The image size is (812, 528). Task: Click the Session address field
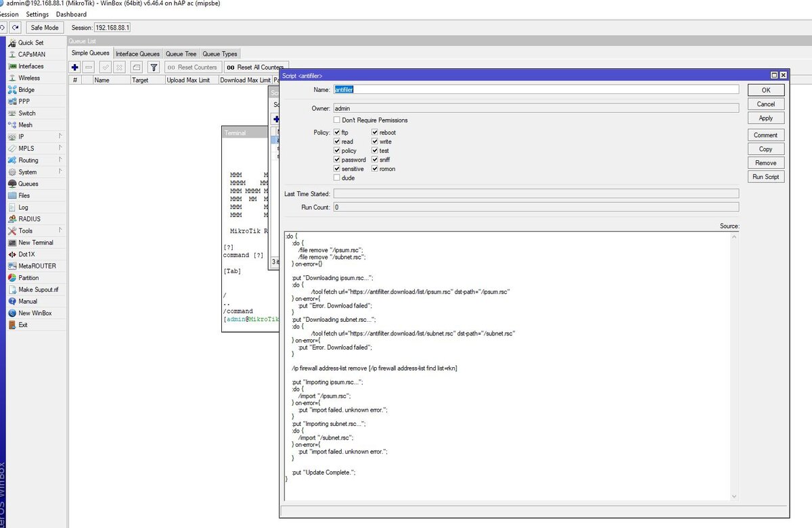pyautogui.click(x=112, y=28)
